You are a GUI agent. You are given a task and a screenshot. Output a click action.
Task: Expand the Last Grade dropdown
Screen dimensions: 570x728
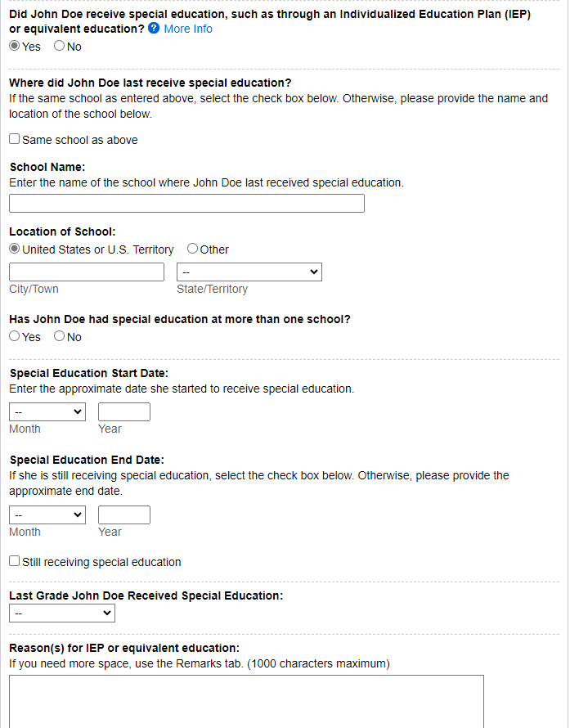click(x=61, y=613)
